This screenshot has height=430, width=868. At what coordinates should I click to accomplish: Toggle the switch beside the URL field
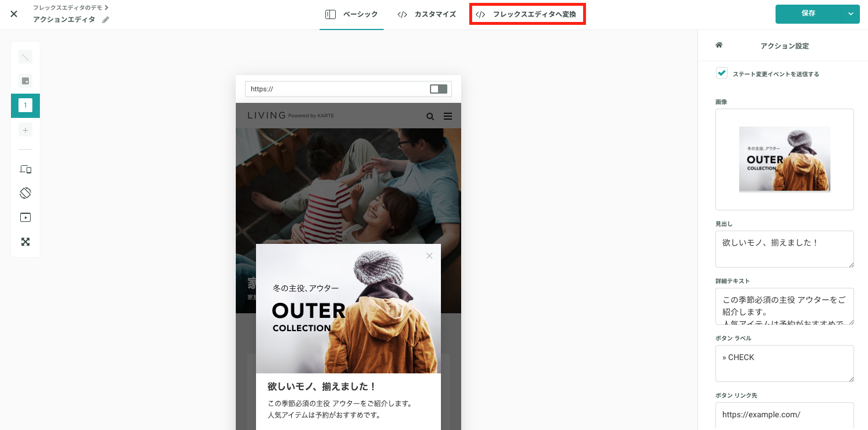439,89
